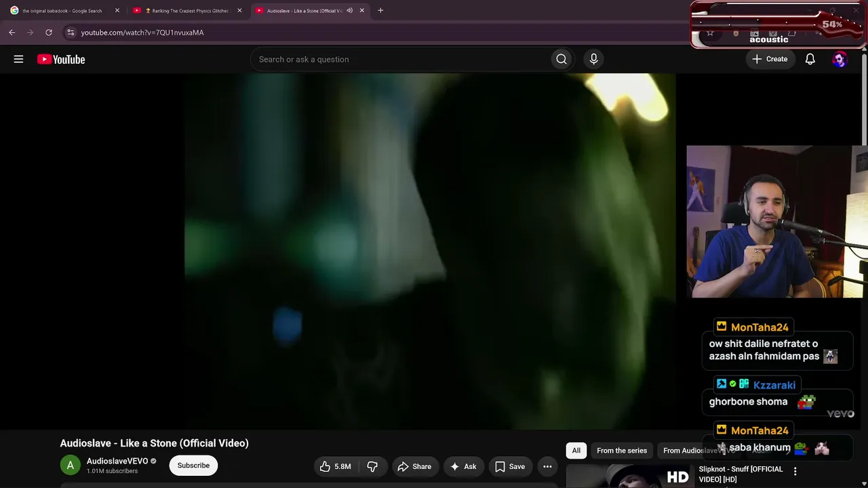Open the Create button

[770, 59]
